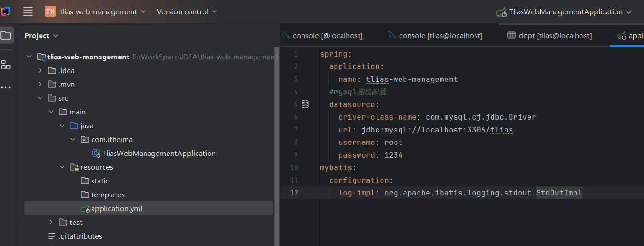Expand the .mvn folder

coord(40,85)
